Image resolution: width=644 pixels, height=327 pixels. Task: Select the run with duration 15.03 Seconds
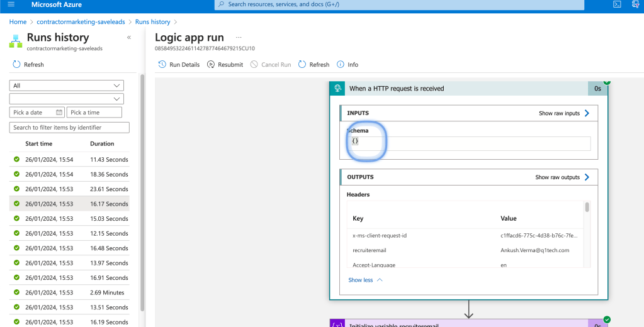pyautogui.click(x=69, y=218)
